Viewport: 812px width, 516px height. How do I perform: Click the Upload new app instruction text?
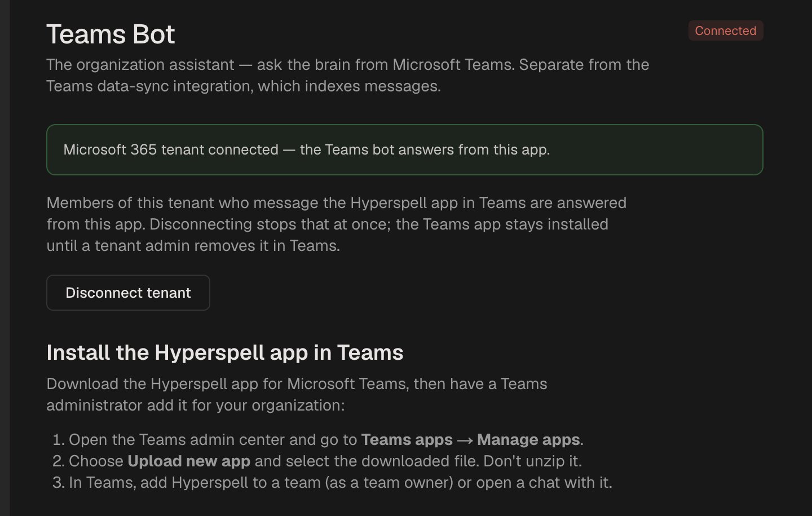[x=189, y=461]
